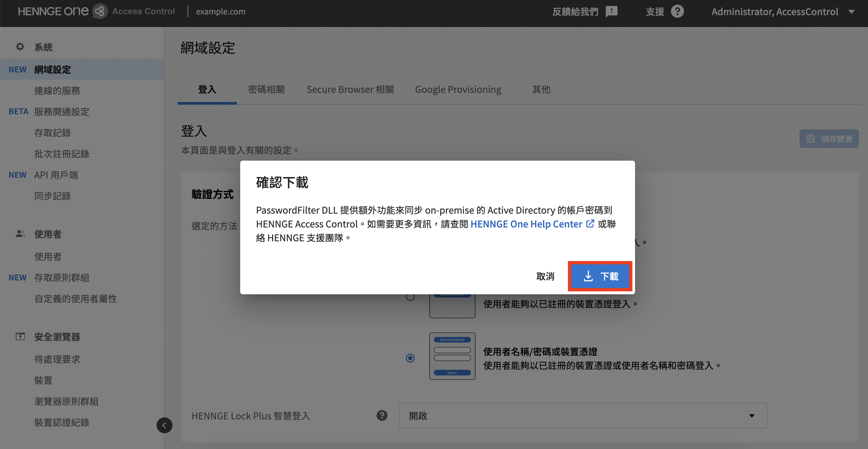Open the Administrator account dropdown arrow
Screen dimensions: 868x449
point(852,12)
